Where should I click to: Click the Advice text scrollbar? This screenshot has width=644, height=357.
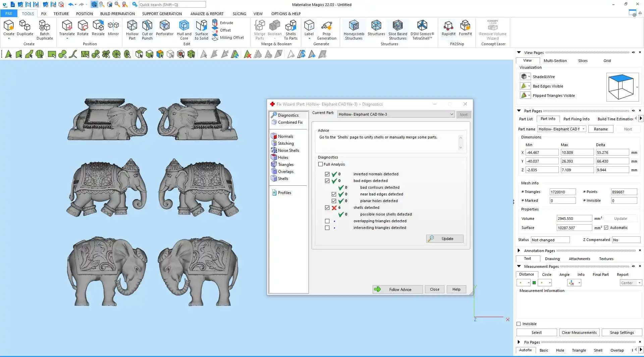(461, 142)
